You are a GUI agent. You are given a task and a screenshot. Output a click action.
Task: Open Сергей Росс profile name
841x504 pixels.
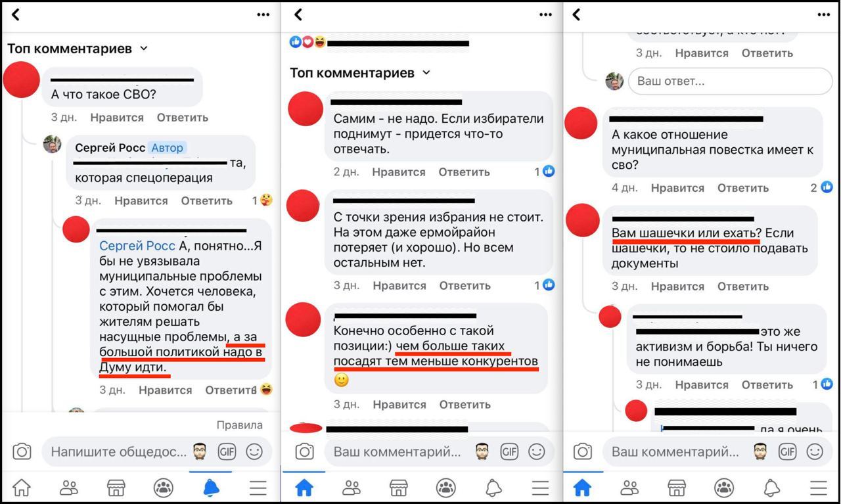point(110,148)
